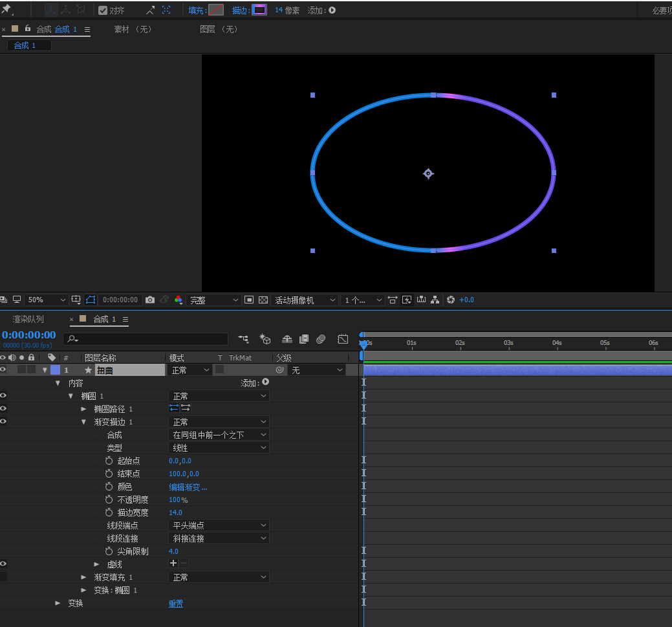Collapse the 椭圆 1 group
The image size is (672, 627).
[70, 396]
